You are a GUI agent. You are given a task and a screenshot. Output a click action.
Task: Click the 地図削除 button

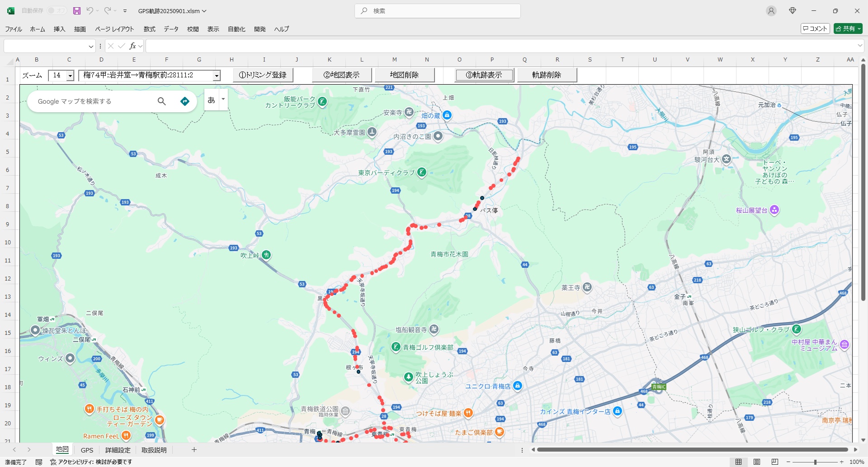coord(405,75)
